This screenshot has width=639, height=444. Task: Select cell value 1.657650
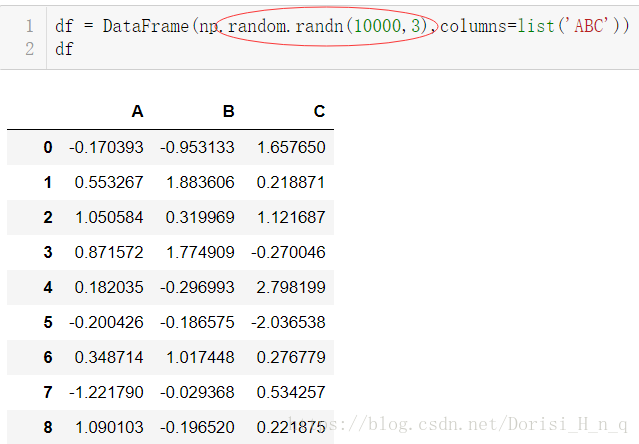point(291,147)
